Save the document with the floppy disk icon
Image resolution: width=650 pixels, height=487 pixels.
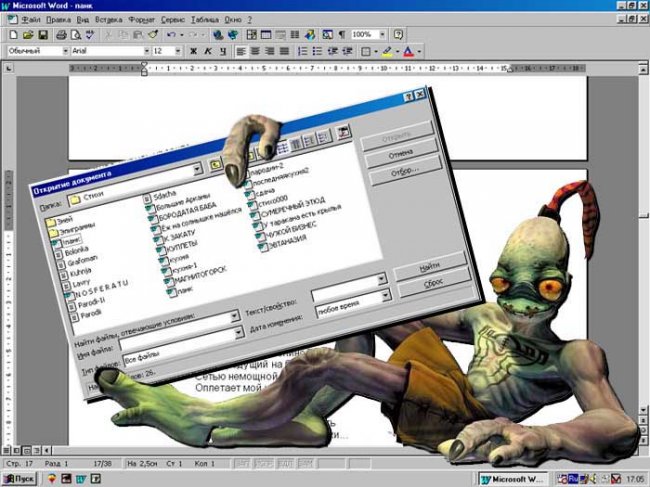tap(43, 35)
